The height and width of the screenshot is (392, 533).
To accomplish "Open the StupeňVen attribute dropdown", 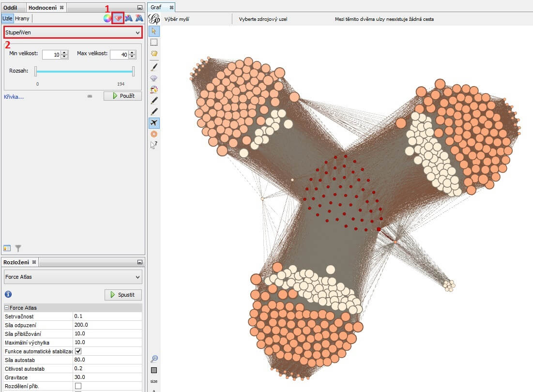I will pyautogui.click(x=73, y=32).
